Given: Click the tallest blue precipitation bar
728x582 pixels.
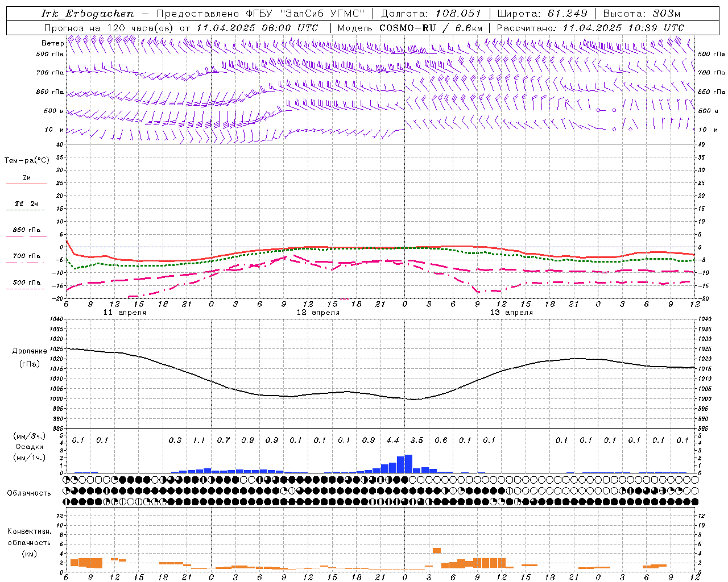Looking at the screenshot, I should point(408,464).
